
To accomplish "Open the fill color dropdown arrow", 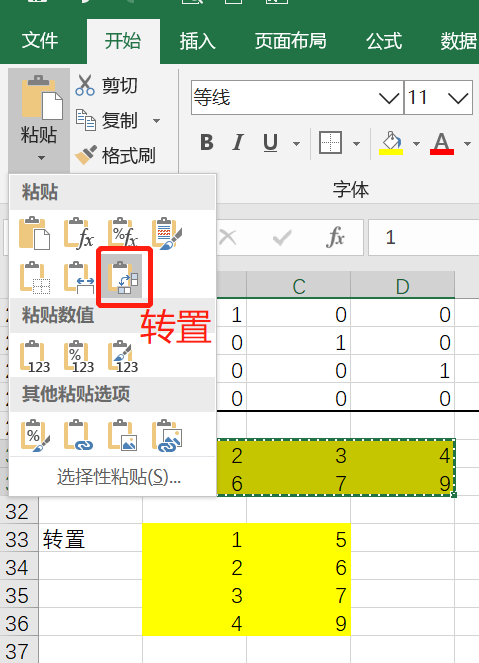I will (x=416, y=144).
